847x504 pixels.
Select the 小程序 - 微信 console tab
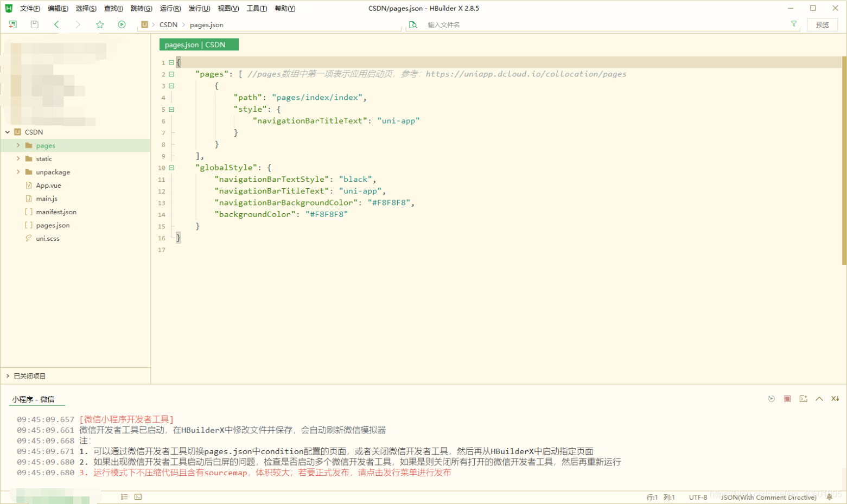pyautogui.click(x=34, y=399)
